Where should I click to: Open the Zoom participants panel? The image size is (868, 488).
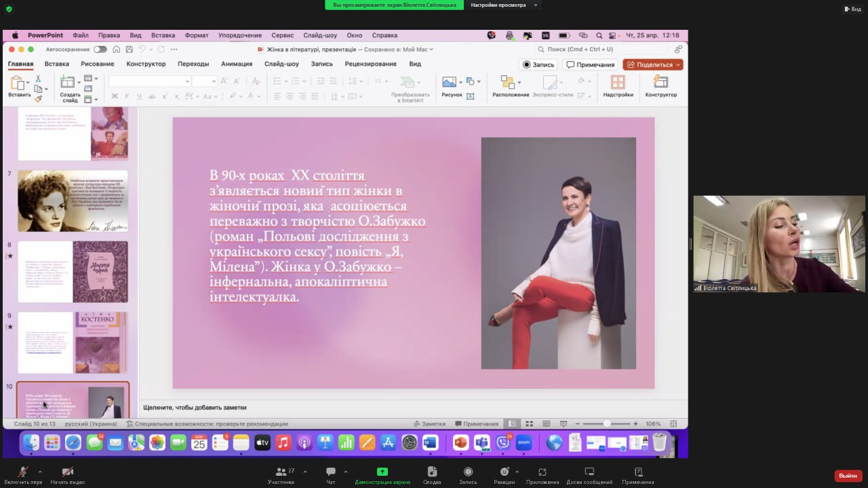(281, 472)
